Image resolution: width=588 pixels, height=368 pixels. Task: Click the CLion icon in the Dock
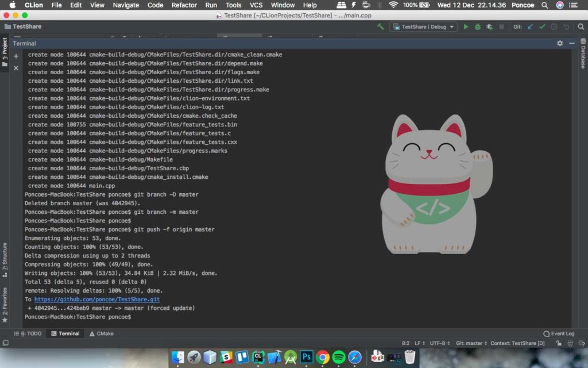click(x=258, y=357)
